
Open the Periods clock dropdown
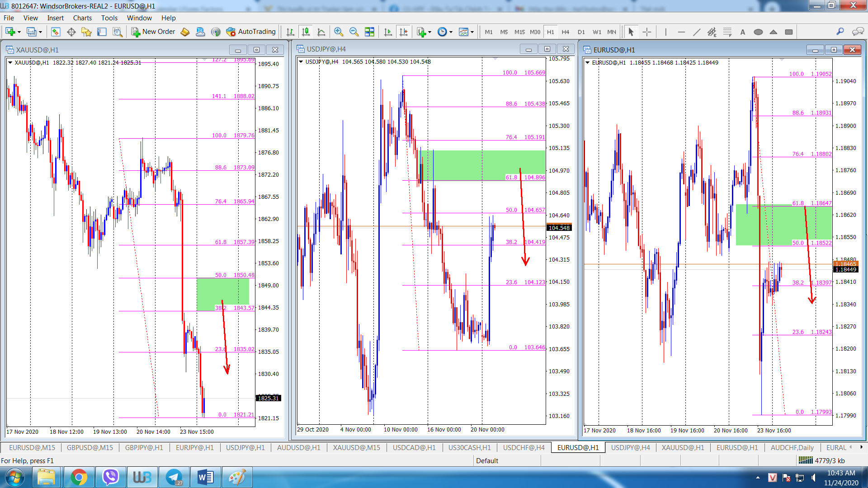445,32
